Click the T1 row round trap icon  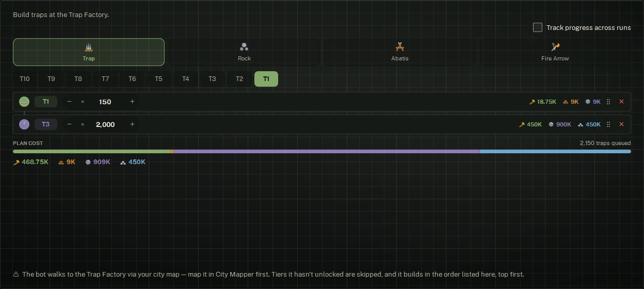pyautogui.click(x=24, y=102)
